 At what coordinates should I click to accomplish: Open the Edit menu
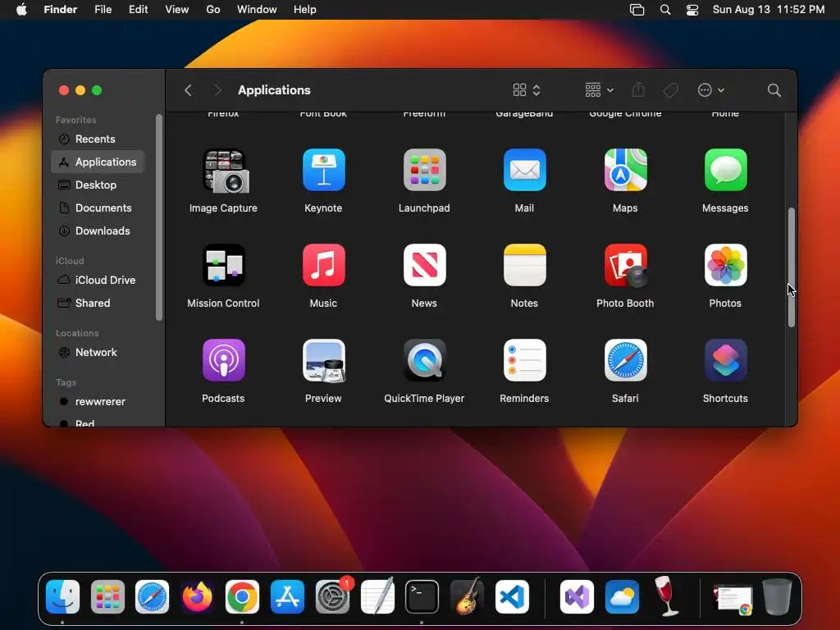point(138,10)
